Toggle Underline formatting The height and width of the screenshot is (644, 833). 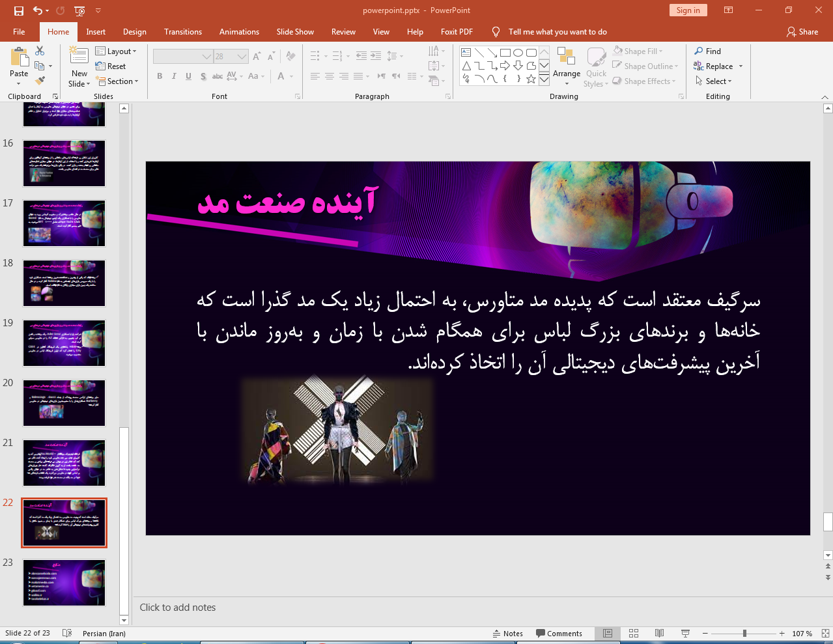(x=188, y=76)
